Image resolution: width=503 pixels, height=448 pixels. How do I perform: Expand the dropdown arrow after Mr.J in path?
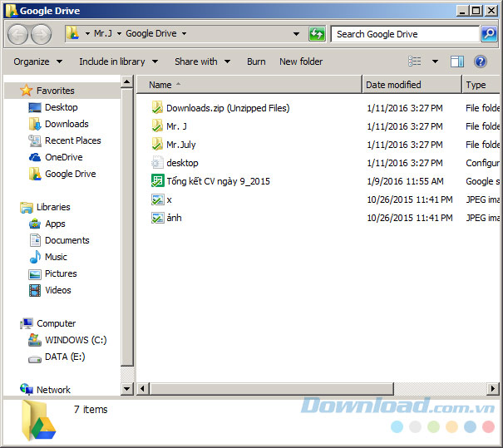coord(119,33)
